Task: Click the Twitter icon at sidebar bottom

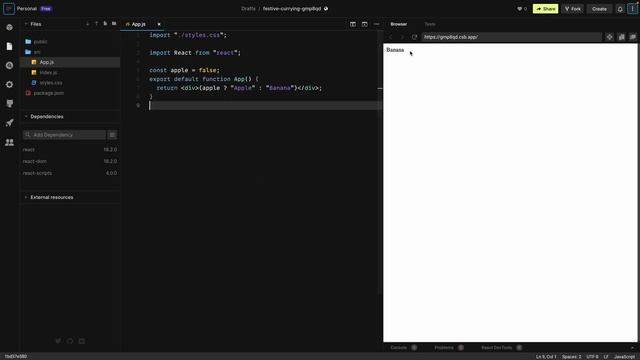Action: coord(58,341)
